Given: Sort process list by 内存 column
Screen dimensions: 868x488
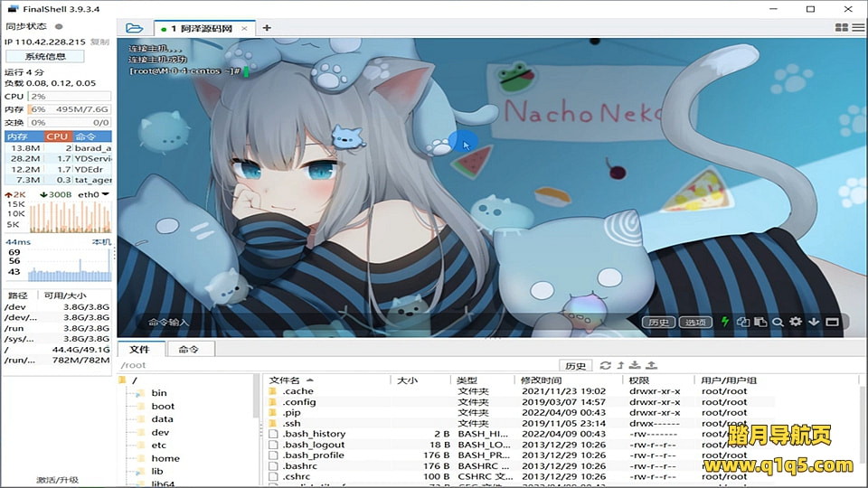Looking at the screenshot, I should coord(18,136).
